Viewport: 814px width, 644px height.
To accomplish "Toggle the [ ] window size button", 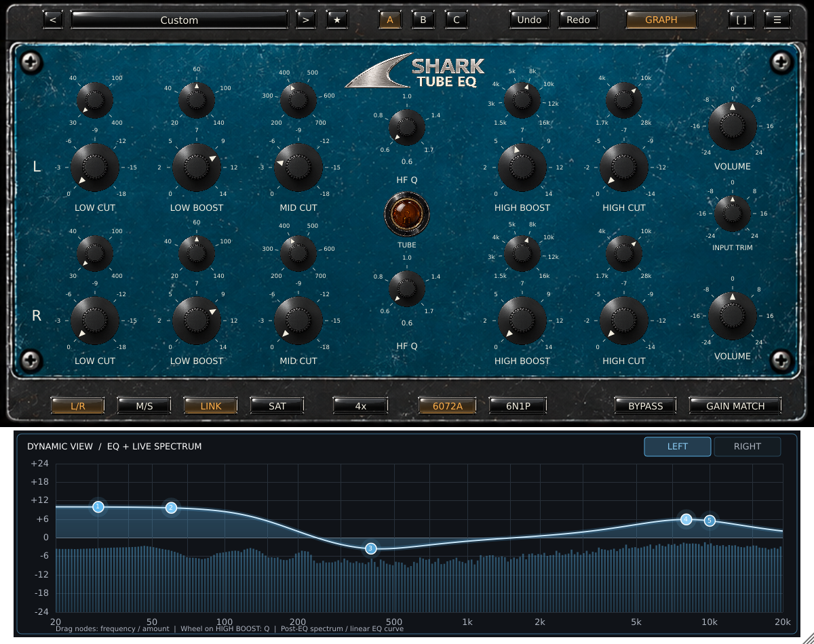I will tap(741, 20).
